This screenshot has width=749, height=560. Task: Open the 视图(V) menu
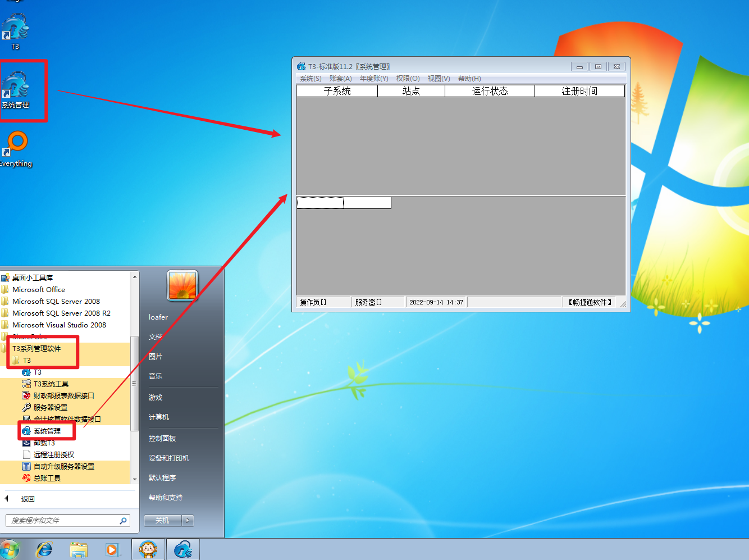[439, 79]
